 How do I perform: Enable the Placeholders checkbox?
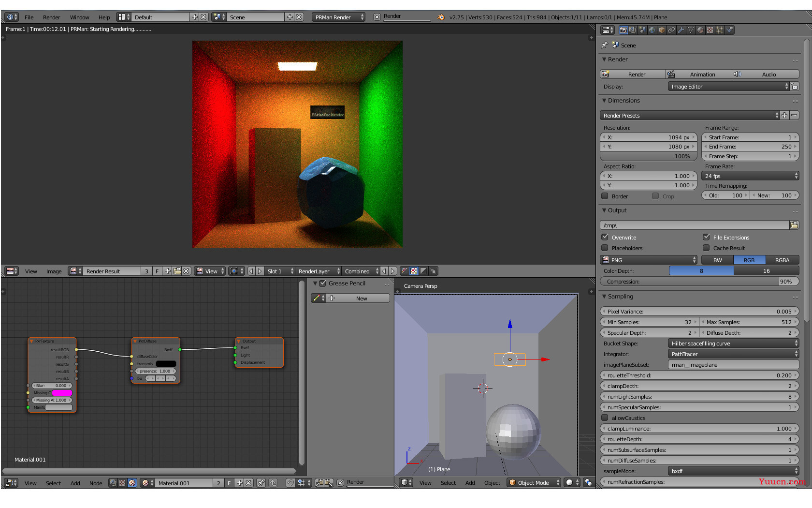pos(605,248)
